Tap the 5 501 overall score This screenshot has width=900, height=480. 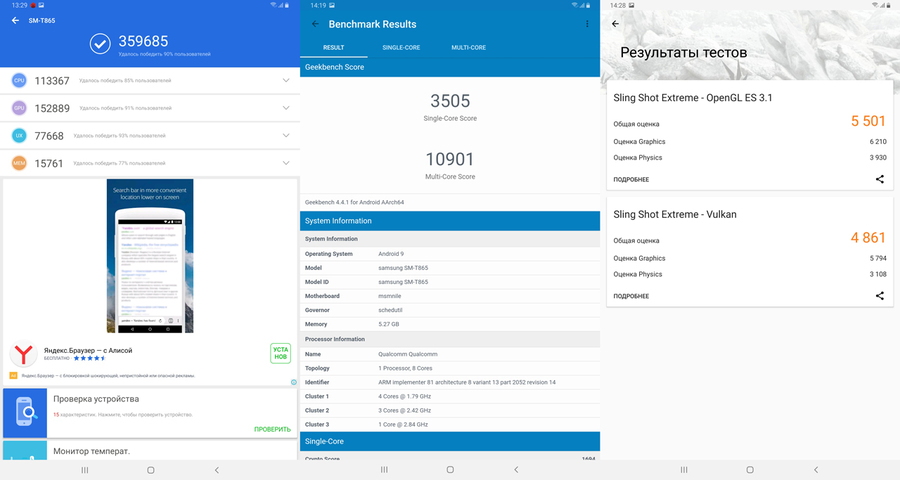(868, 121)
